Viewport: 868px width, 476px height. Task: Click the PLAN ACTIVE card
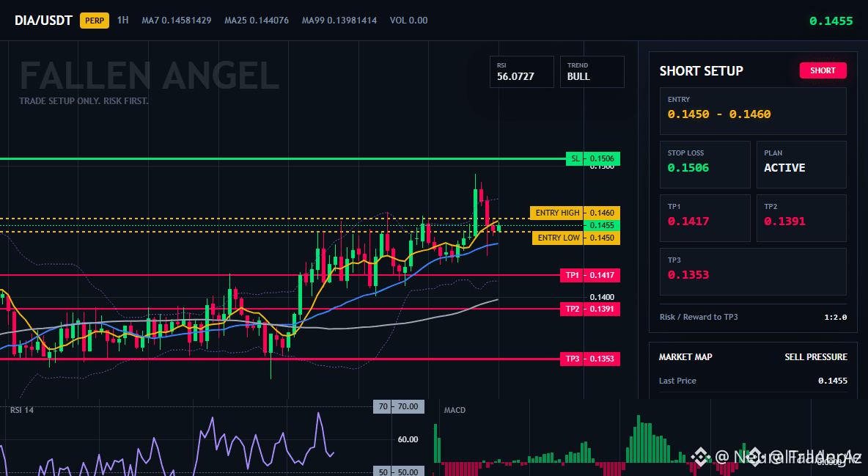pos(801,164)
